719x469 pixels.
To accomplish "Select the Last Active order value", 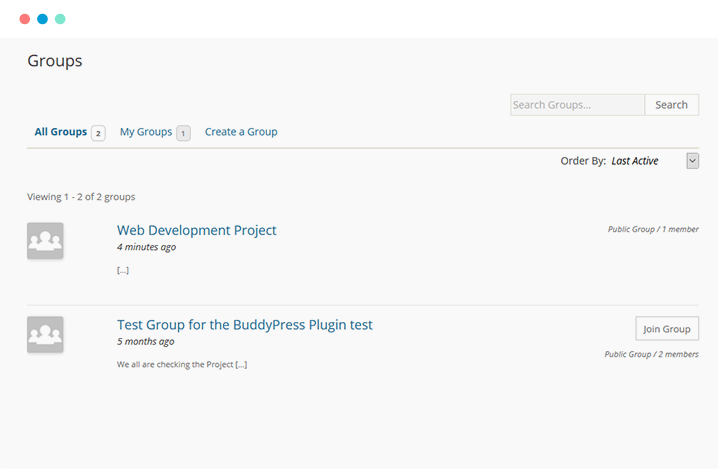I will (635, 161).
